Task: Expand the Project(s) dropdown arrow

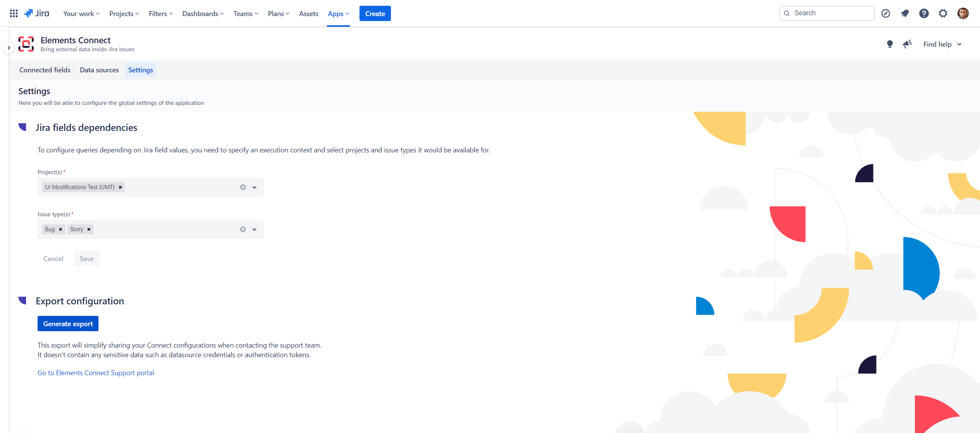Action: (254, 187)
